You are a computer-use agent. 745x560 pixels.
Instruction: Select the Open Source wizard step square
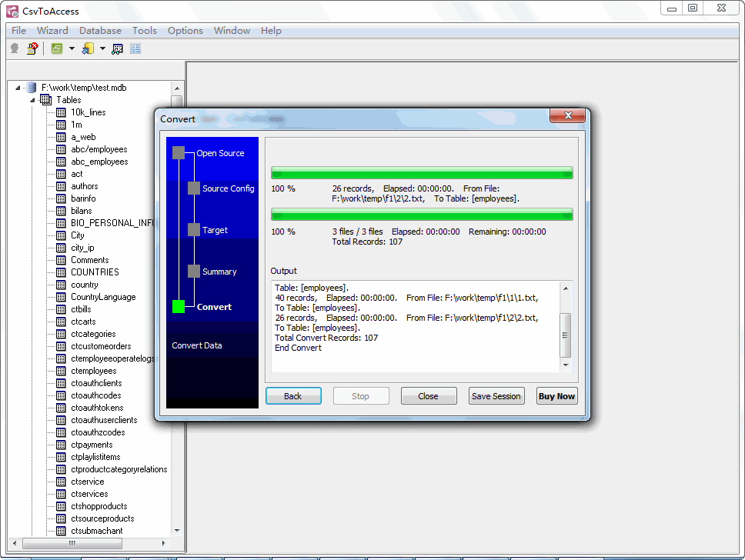tap(179, 153)
